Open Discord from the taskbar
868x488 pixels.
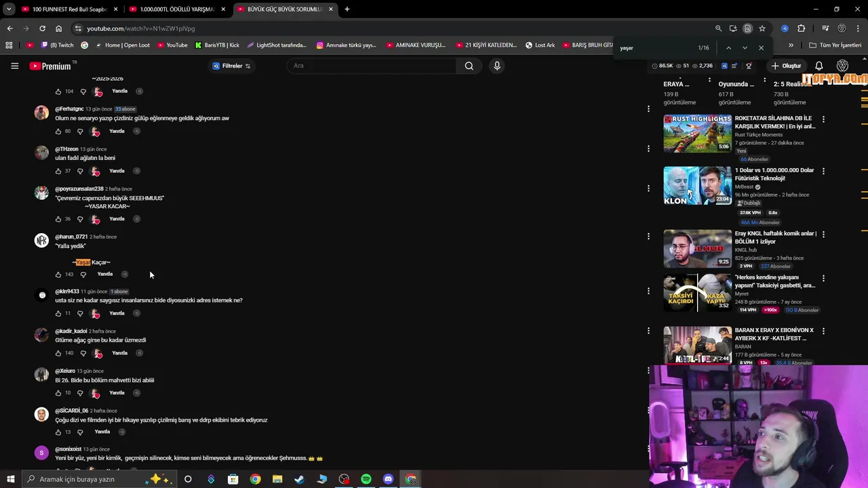click(x=388, y=479)
